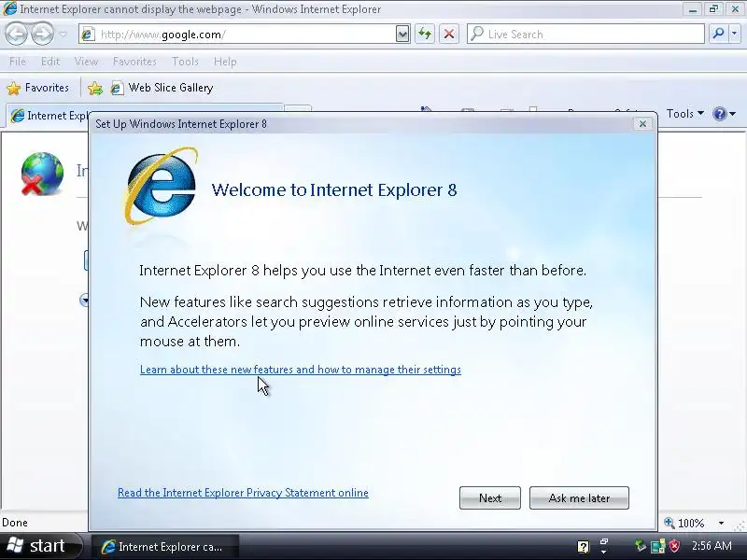
Task: Open the Web Slice Gallery link
Action: click(x=162, y=88)
